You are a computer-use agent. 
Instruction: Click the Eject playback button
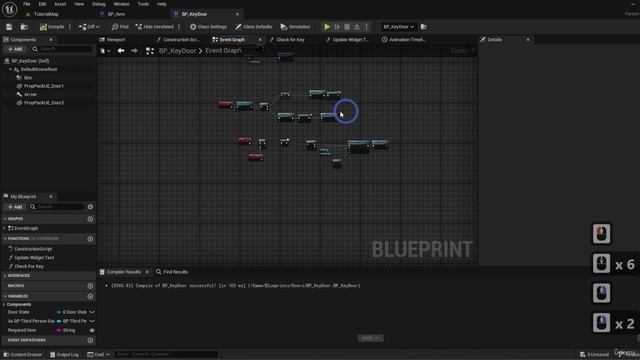[x=357, y=27]
